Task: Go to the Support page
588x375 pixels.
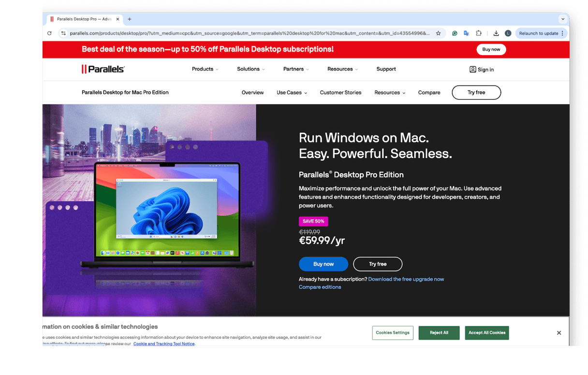Action: pyautogui.click(x=386, y=69)
